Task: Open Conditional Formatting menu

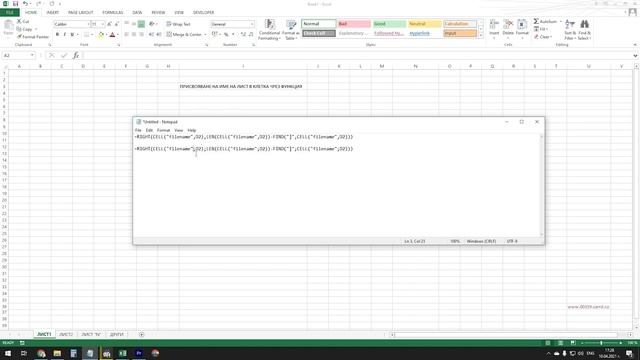Action: 269,29
